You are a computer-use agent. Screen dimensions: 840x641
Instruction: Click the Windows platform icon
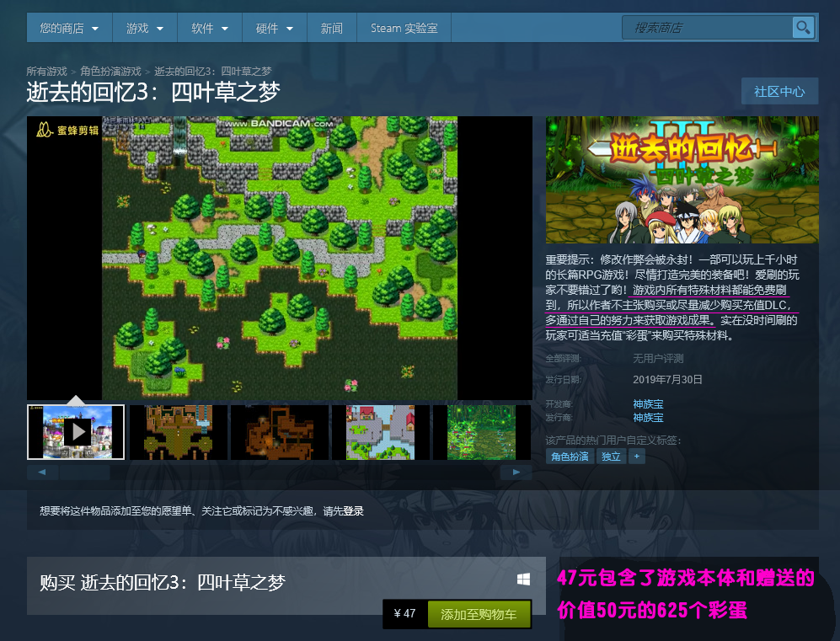tap(523, 580)
